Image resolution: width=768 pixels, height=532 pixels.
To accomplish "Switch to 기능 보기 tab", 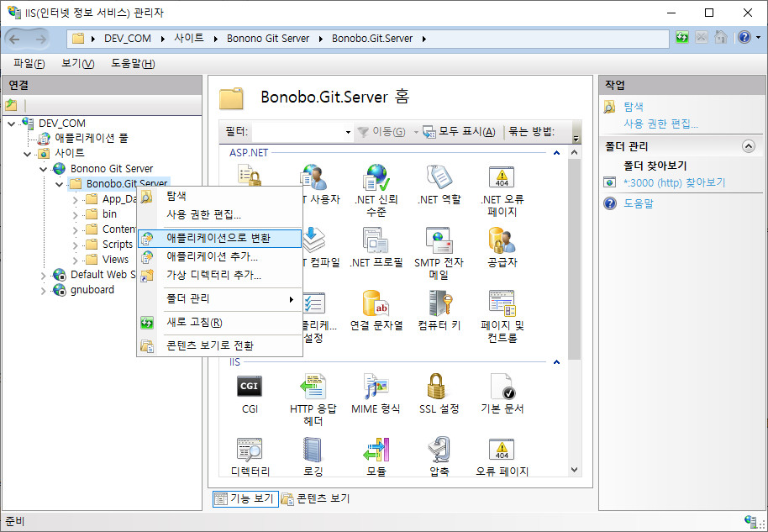I will click(245, 498).
